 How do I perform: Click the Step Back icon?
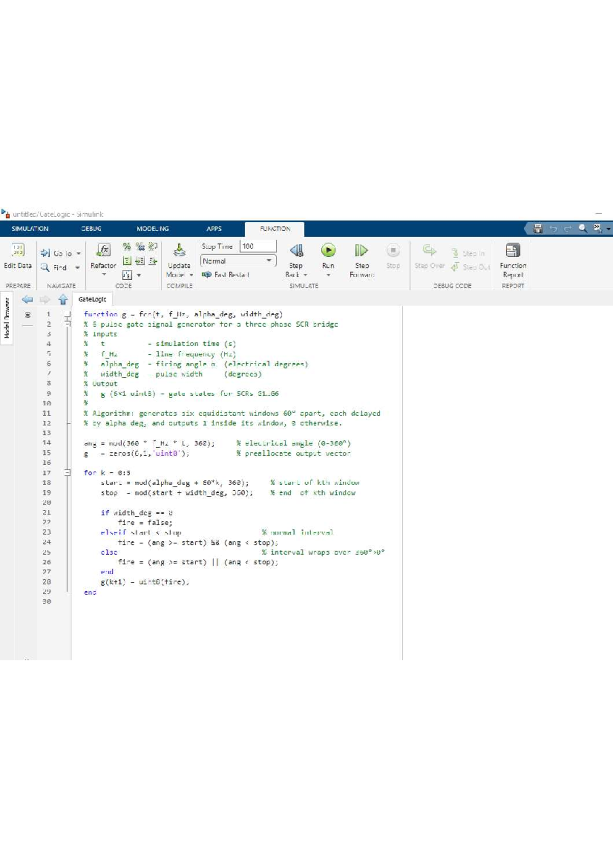(296, 250)
